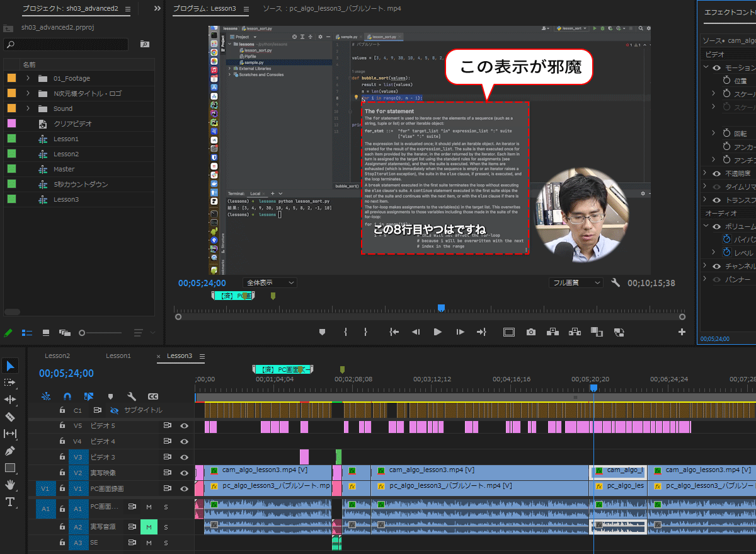Expand the 回転 property in effect controls
The height and width of the screenshot is (554, 756).
point(713,133)
